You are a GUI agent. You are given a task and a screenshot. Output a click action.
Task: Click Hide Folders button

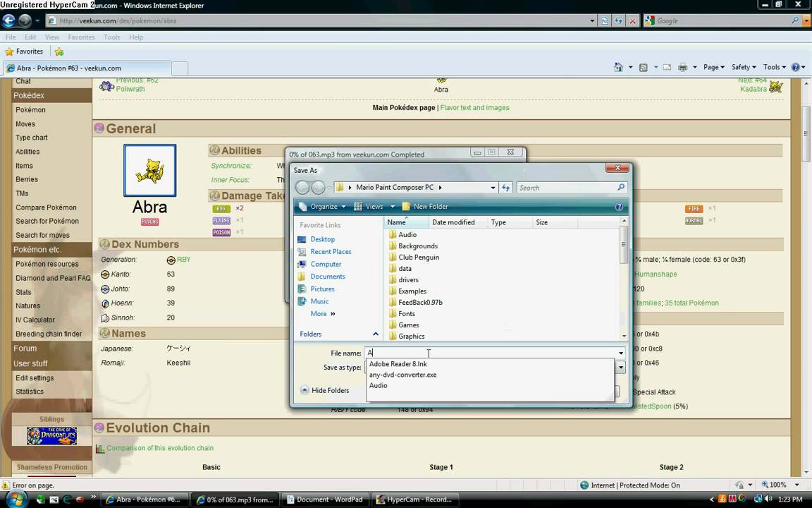tap(325, 390)
